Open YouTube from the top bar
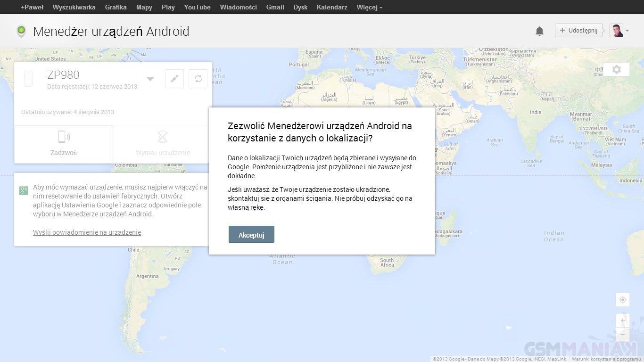This screenshot has width=644, height=362. 197,7
